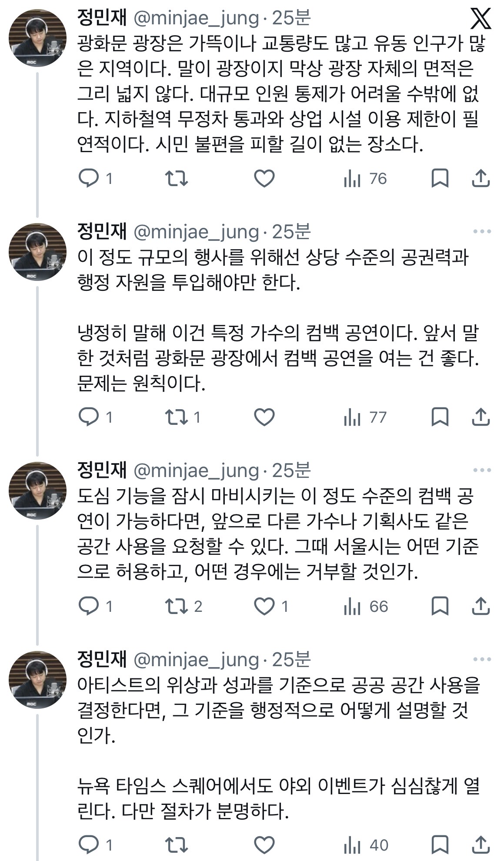Retweet the second tweet showing 1 retweet
This screenshot has height=861, width=504.
click(177, 417)
